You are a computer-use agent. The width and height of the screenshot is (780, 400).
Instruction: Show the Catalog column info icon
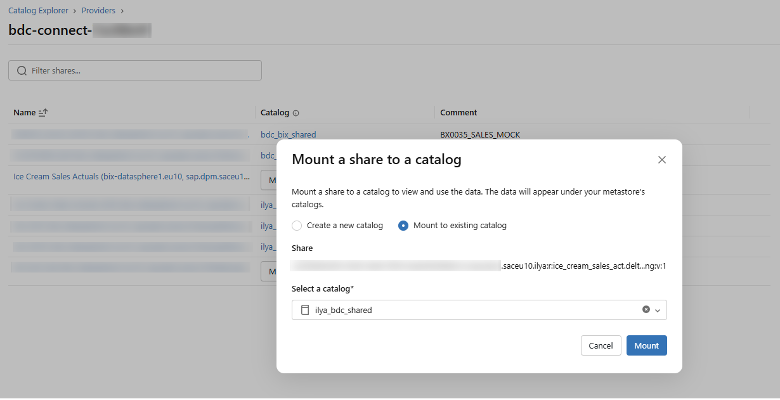pyautogui.click(x=296, y=113)
